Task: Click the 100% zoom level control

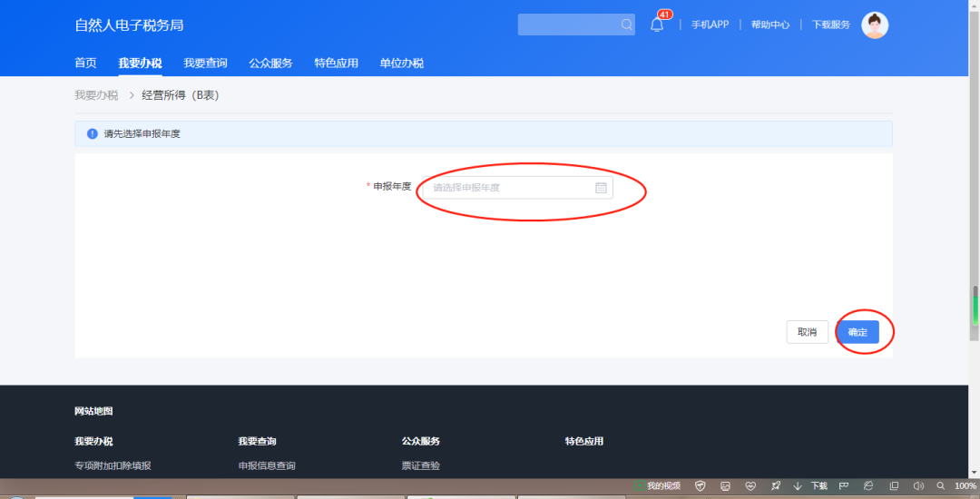Action: pos(965,485)
